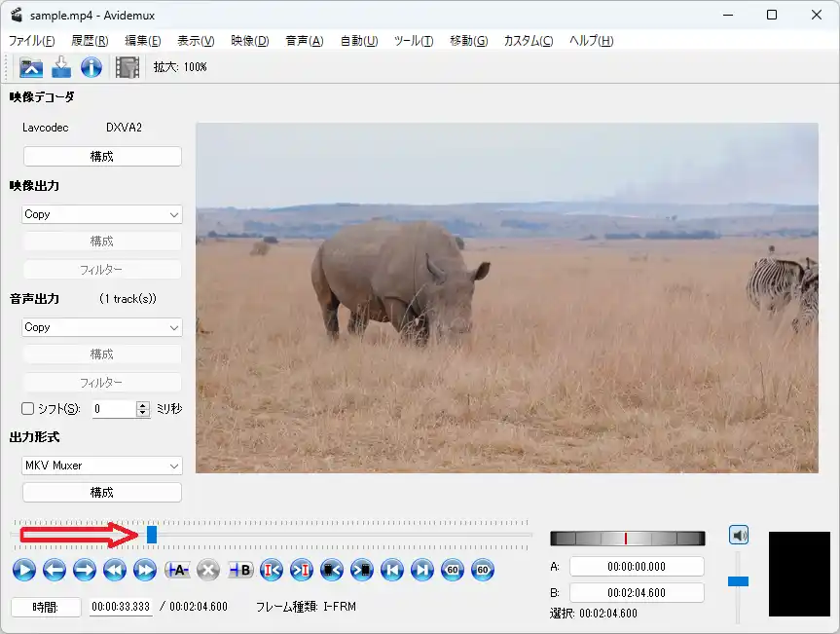
Task: Open the 音声(A) menu
Action: [304, 41]
